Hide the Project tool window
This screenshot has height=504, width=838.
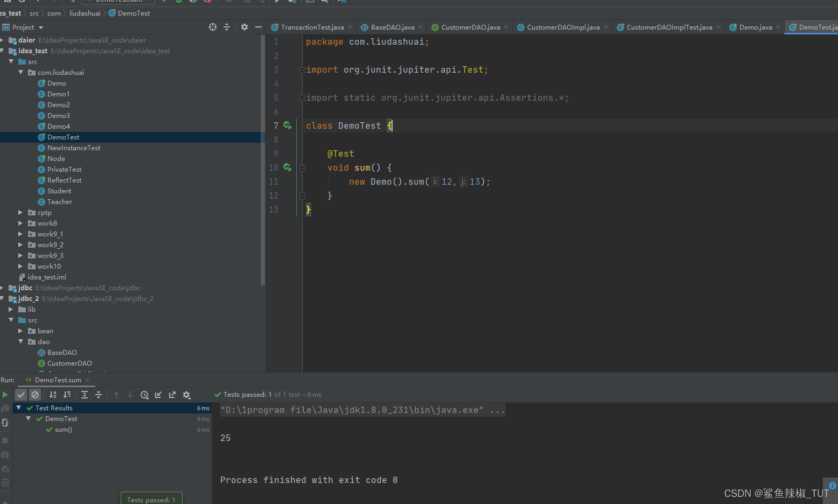point(259,27)
